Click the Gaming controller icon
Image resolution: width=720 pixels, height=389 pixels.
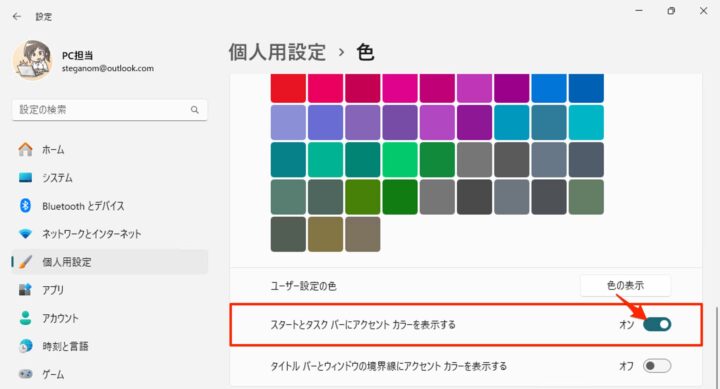tap(25, 374)
